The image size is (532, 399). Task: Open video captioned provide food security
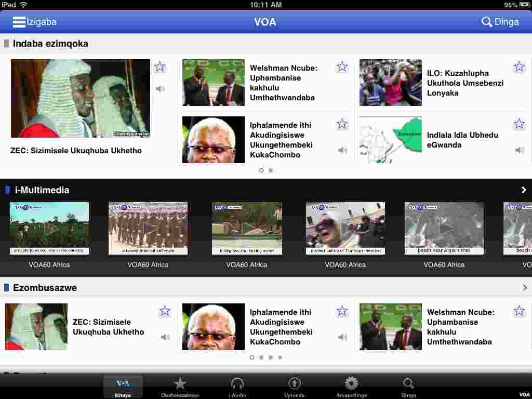pyautogui.click(x=49, y=228)
